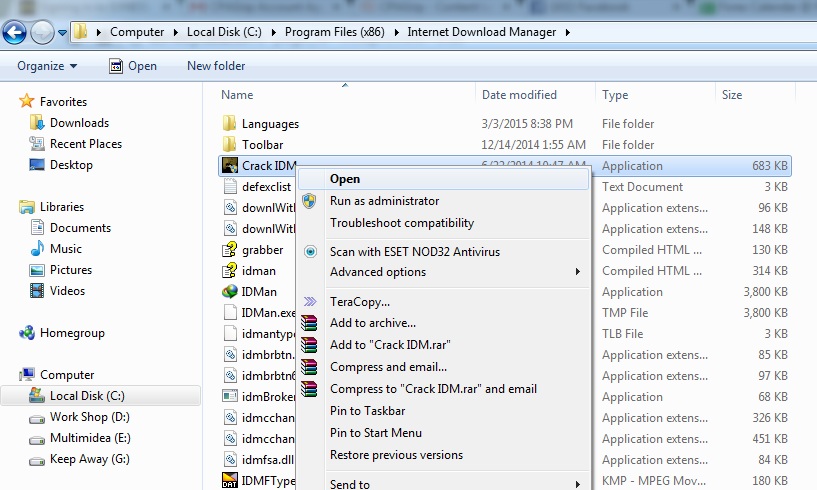Select the idmBroker application icon
Viewport: 817px width, 490px height.
(x=230, y=396)
